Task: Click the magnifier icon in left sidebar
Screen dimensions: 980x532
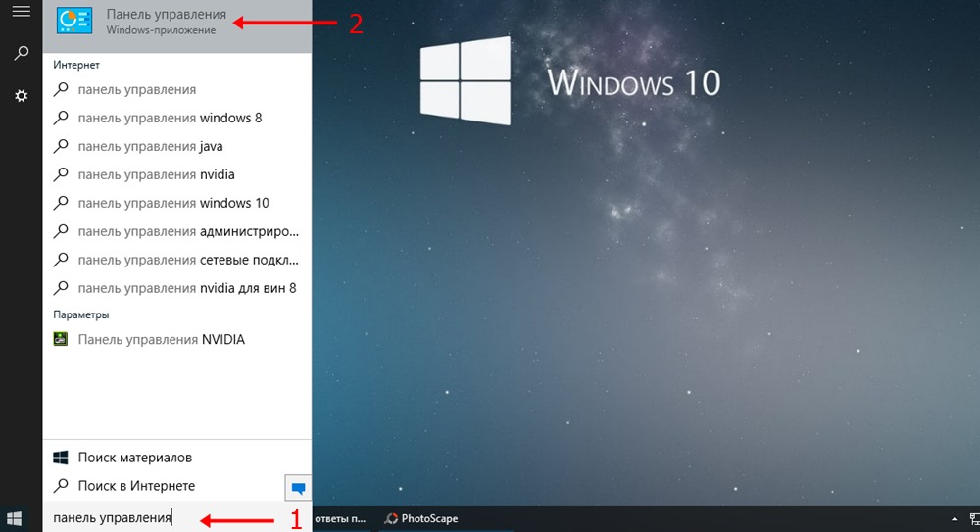Action: click(x=21, y=53)
